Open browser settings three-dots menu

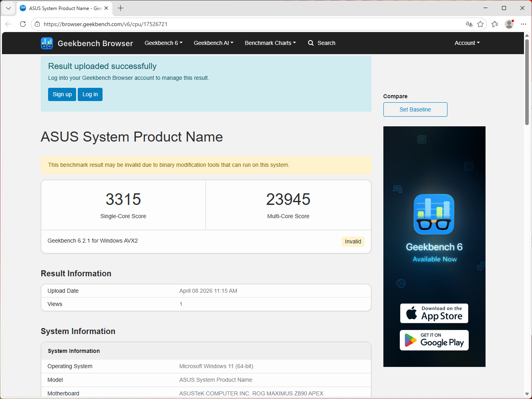pyautogui.click(x=523, y=24)
